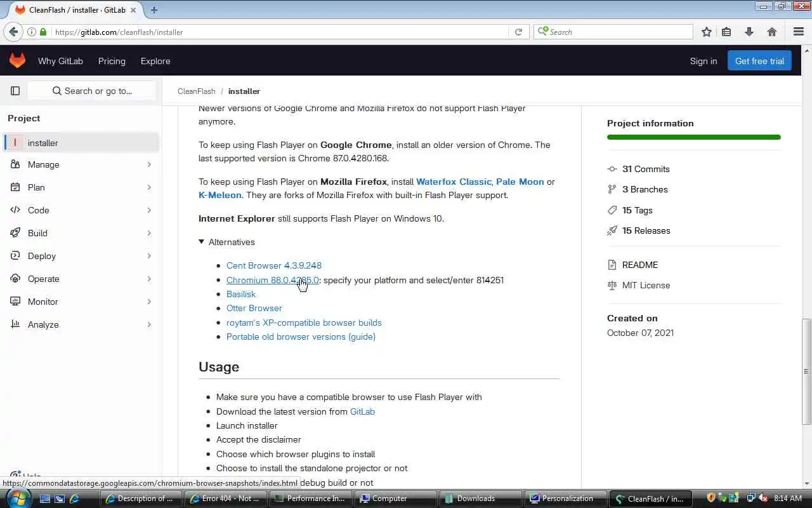The image size is (812, 508).
Task: Click the site information icon in address bar
Action: [x=31, y=32]
